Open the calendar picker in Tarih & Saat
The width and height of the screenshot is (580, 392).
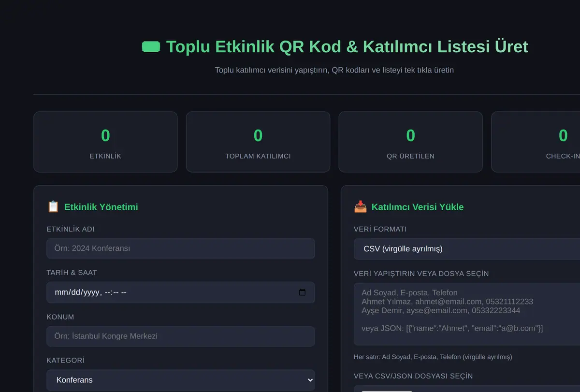tap(303, 292)
